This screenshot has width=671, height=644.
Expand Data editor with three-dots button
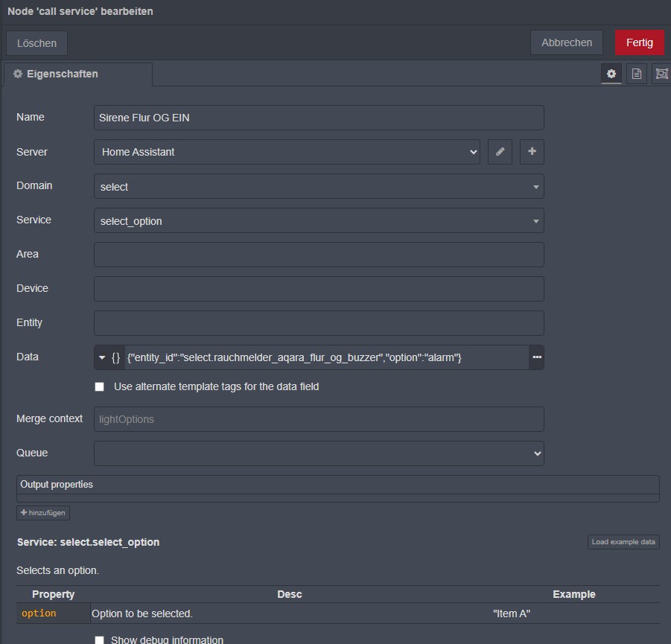(x=536, y=357)
